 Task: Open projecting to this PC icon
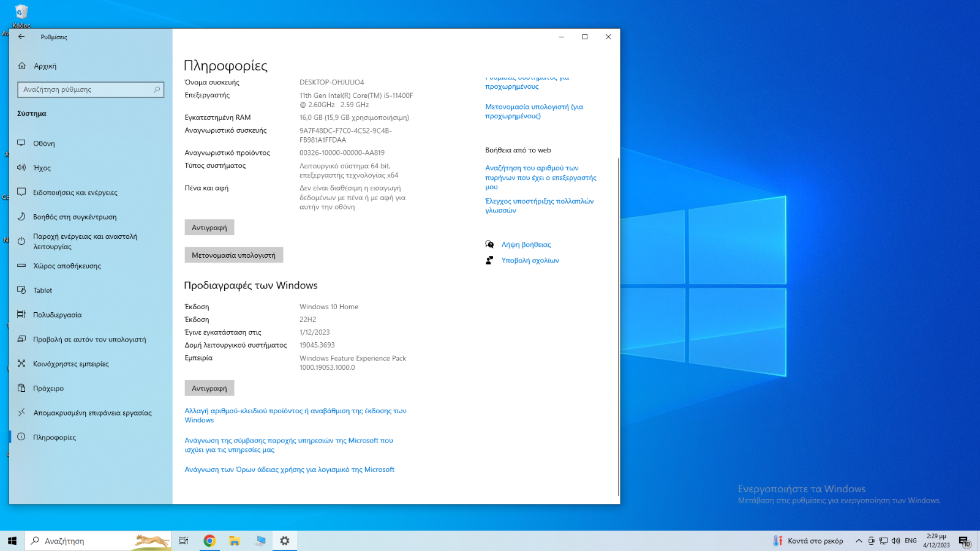click(x=21, y=339)
